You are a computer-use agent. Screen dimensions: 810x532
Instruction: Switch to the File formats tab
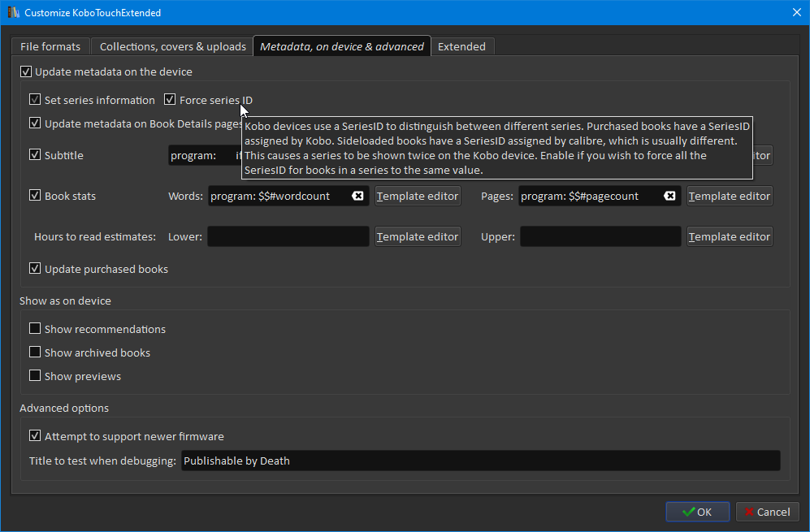click(x=50, y=46)
